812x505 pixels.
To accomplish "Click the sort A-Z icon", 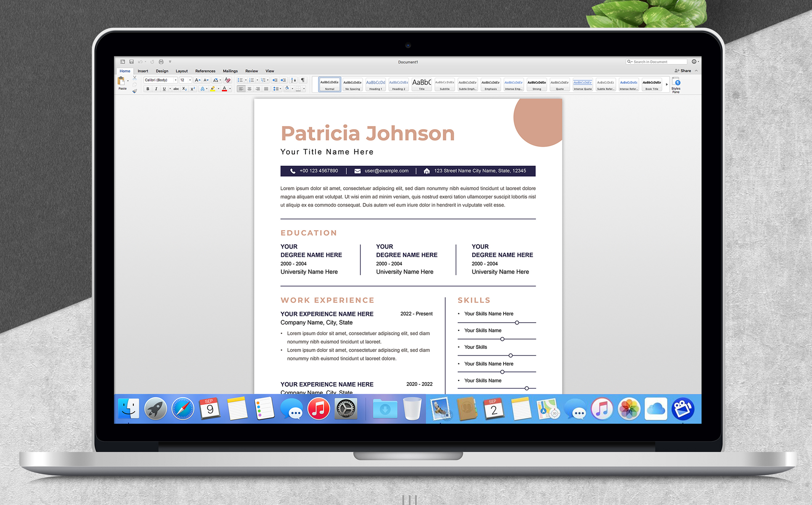I will click(293, 80).
